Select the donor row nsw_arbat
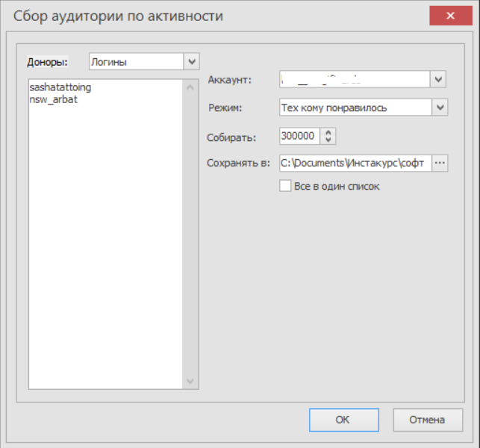The image size is (480, 448). point(54,99)
